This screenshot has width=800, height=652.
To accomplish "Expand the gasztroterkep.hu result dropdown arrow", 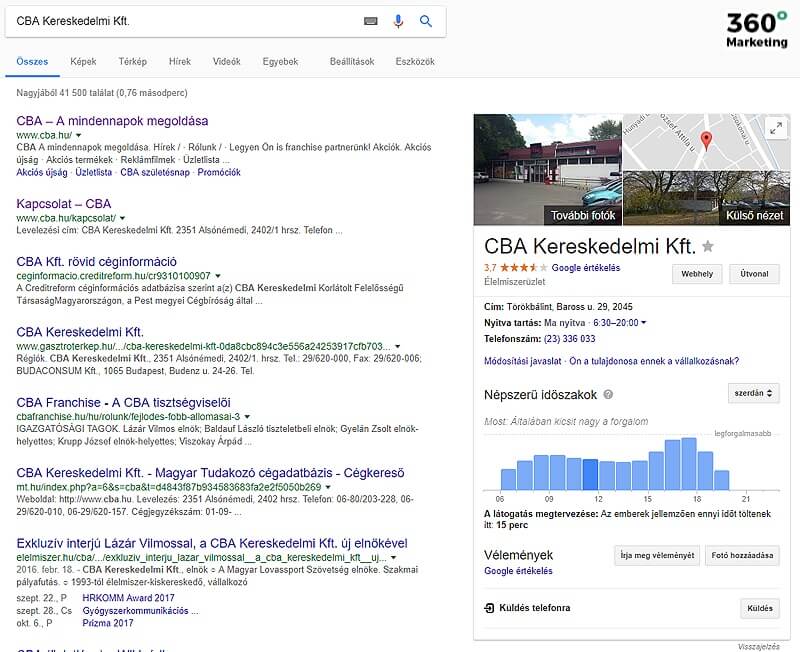I will pos(397,346).
